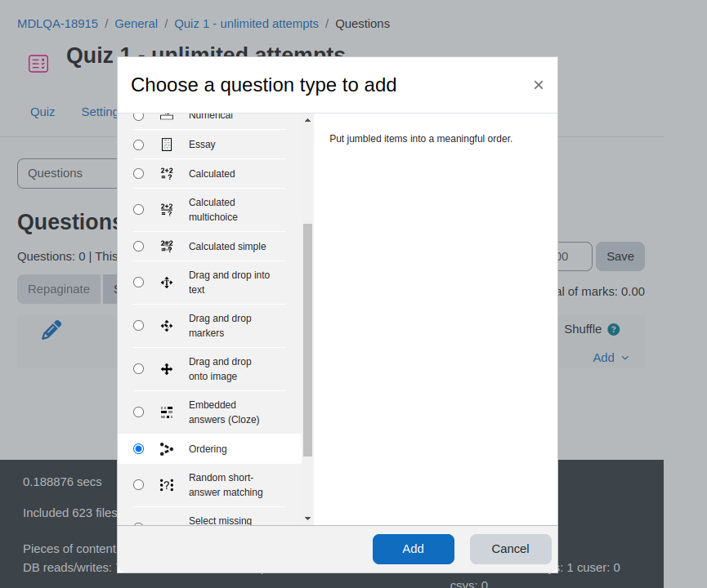Click the Calculated simple icon
Screen dimensions: 707x588
pyautogui.click(x=167, y=246)
